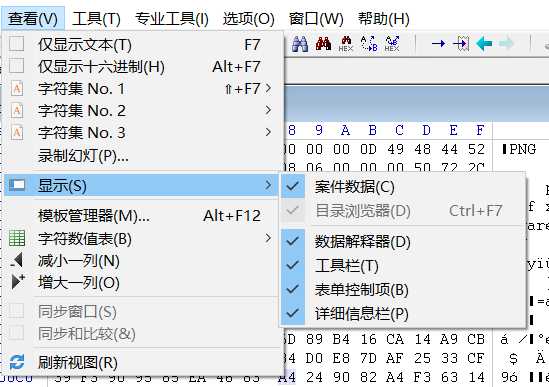Click the column header 9

[318, 130]
